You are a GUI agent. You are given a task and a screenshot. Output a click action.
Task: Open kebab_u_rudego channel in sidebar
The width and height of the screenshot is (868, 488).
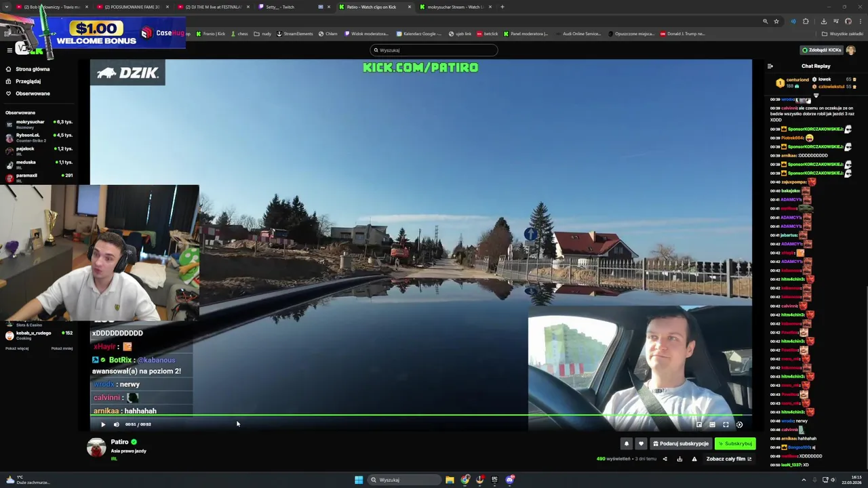pyautogui.click(x=39, y=335)
